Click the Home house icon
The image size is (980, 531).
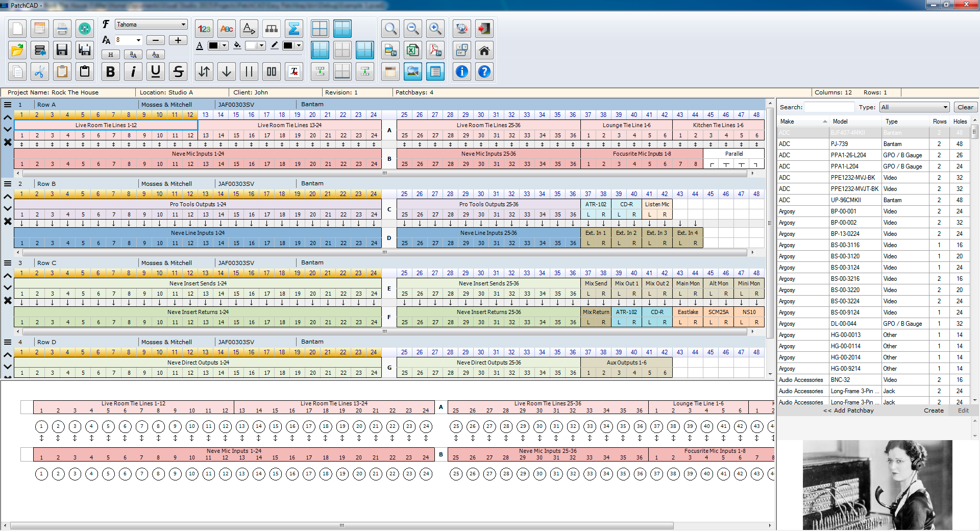coord(484,50)
